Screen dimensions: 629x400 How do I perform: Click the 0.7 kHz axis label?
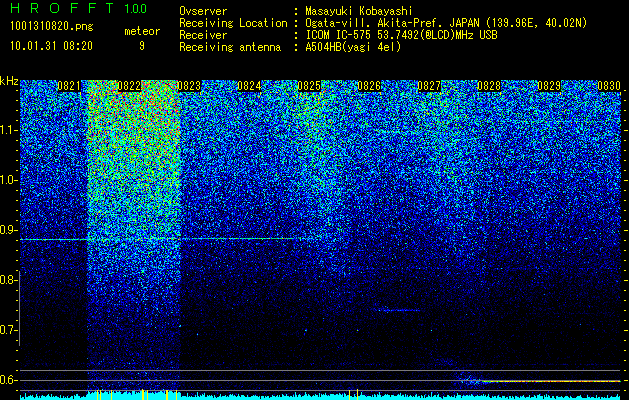click(8, 330)
